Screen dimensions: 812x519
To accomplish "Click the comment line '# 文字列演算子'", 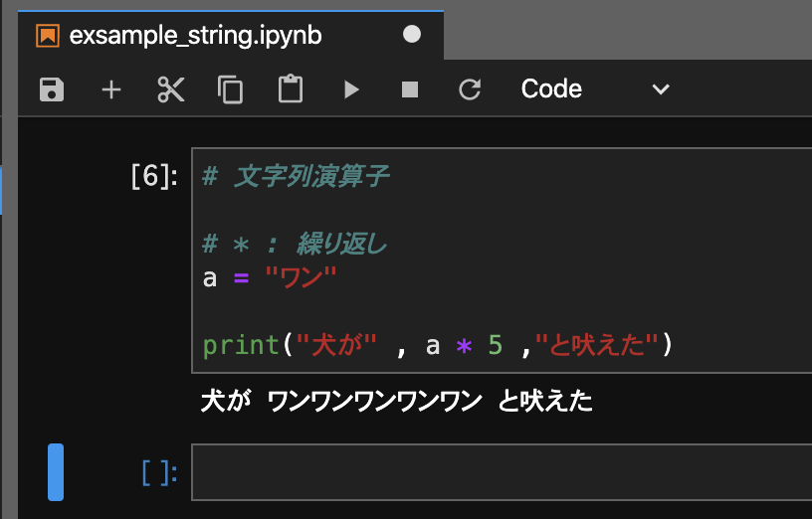I will 296,176.
